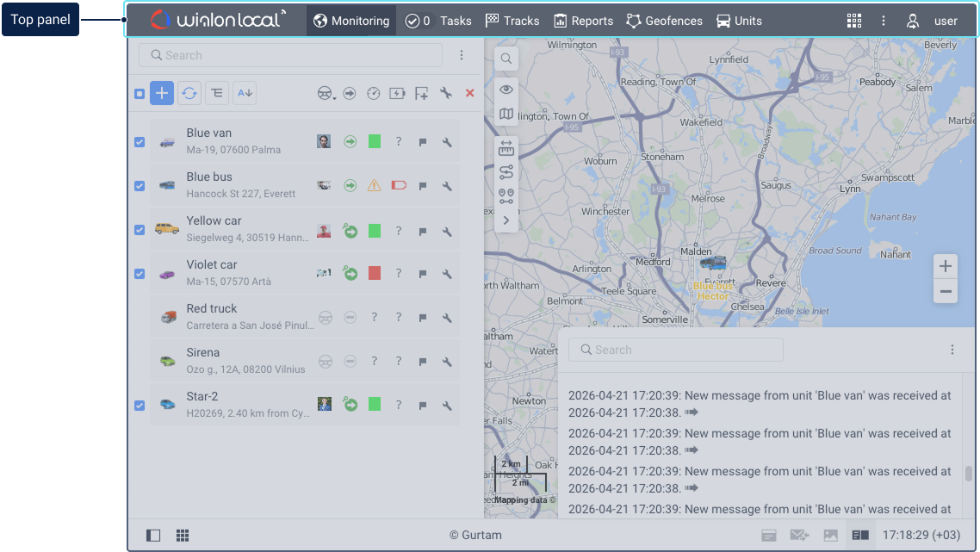Click the blue plus add units button
This screenshot has width=980, height=552.
(162, 93)
